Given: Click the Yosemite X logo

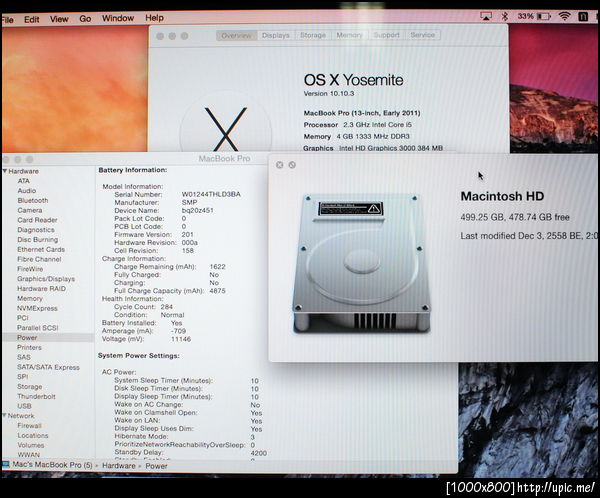Looking at the screenshot, I should click(x=226, y=129).
